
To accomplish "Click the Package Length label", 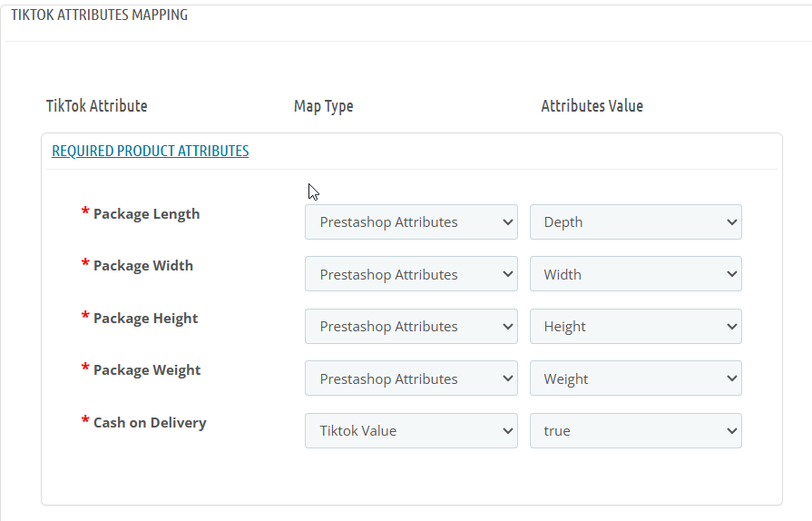I will (x=147, y=214).
